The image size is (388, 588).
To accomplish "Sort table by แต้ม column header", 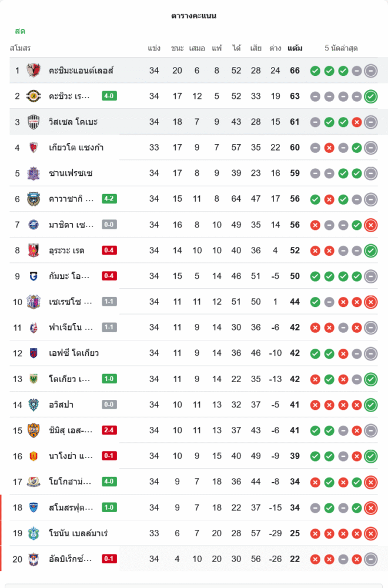I will (x=295, y=48).
